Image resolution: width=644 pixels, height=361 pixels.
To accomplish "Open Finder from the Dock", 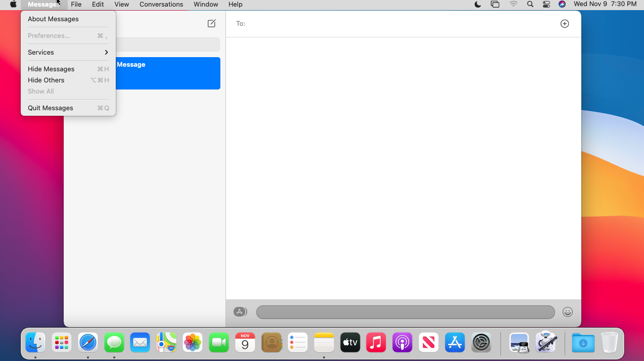I will (x=35, y=343).
